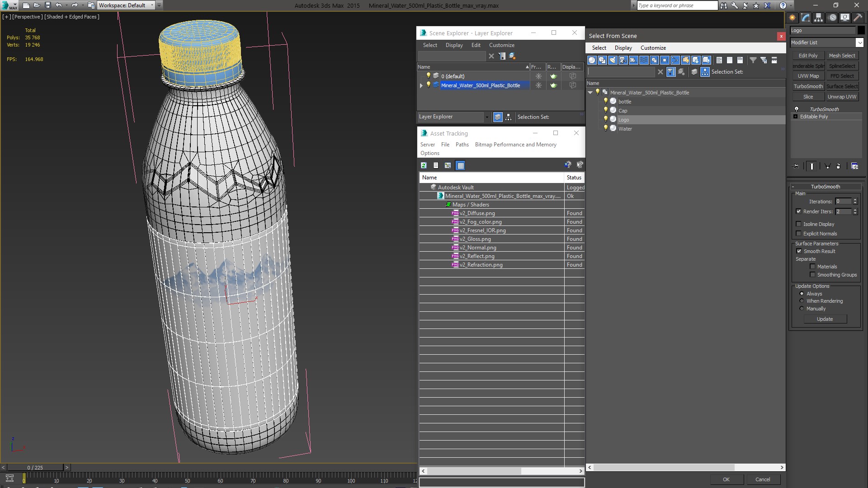
Task: Toggle Smooth Result checkbox
Action: pos(799,251)
